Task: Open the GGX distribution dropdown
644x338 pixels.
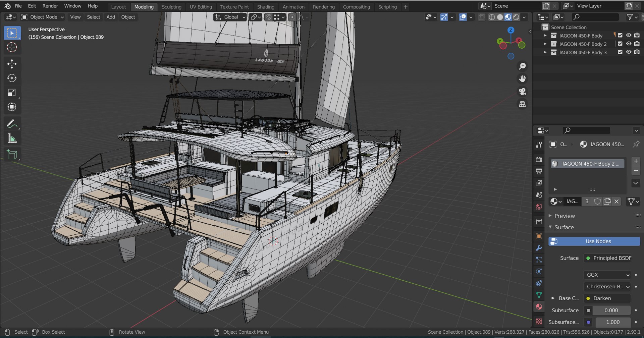Action: click(x=607, y=275)
